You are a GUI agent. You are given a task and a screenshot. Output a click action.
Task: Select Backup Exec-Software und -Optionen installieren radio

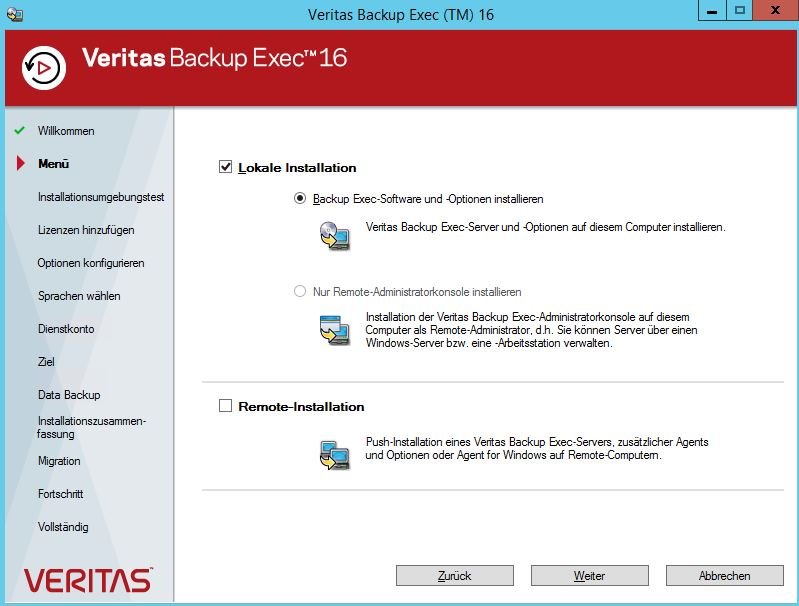point(300,198)
